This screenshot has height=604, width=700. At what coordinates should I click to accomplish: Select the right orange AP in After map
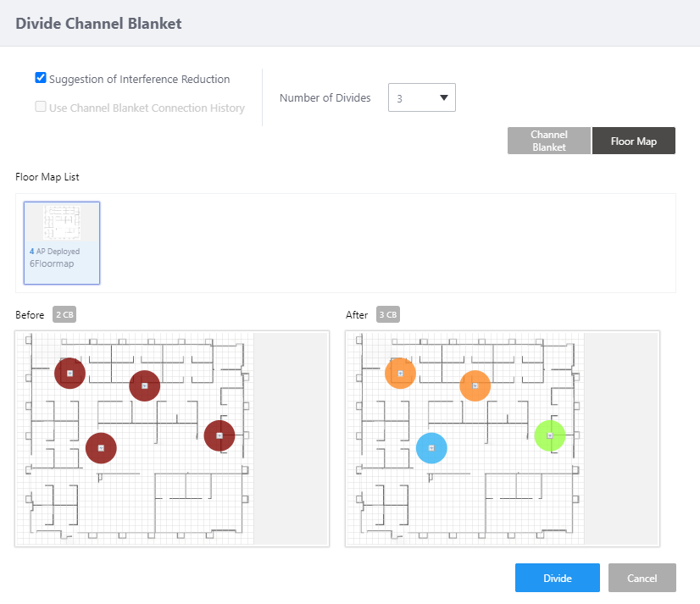(x=475, y=385)
